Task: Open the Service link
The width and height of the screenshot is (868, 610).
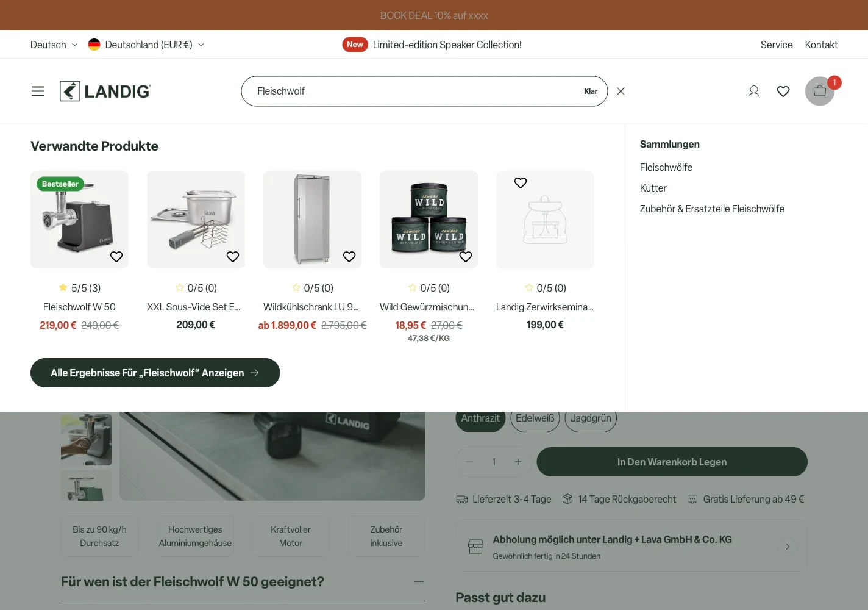Action: [x=777, y=45]
